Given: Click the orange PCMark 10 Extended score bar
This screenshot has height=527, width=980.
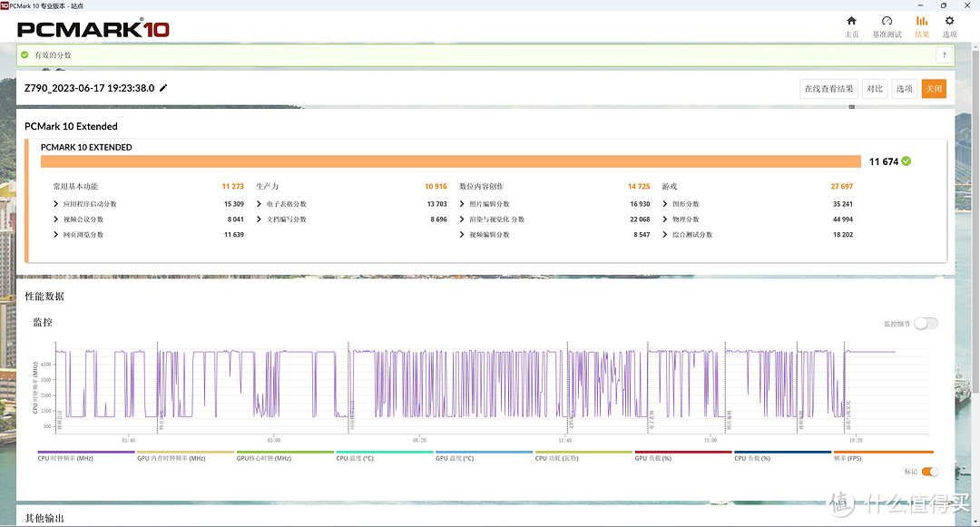Looking at the screenshot, I should tap(451, 161).
